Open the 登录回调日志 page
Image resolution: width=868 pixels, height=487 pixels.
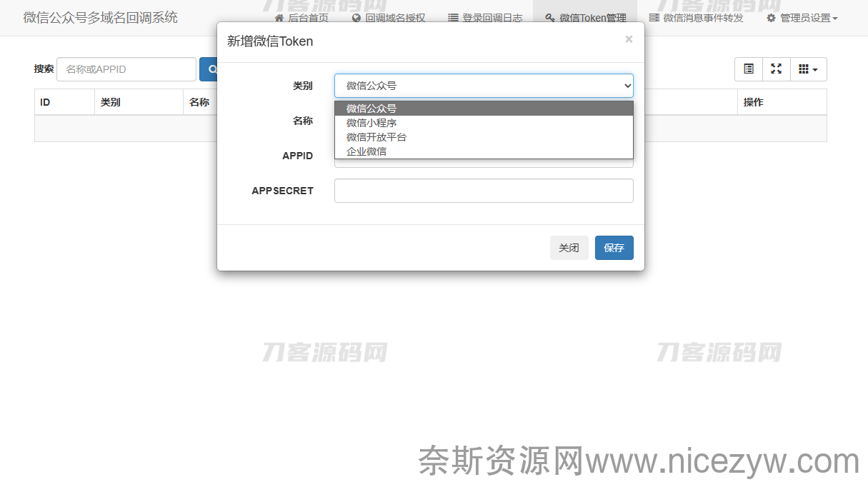coord(485,18)
